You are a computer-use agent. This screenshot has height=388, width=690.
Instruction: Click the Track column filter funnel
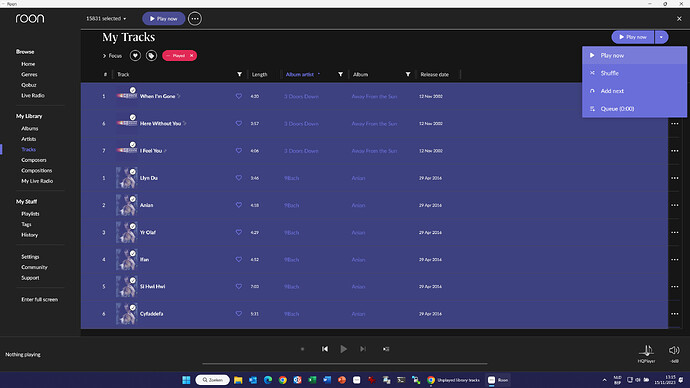[239, 74]
